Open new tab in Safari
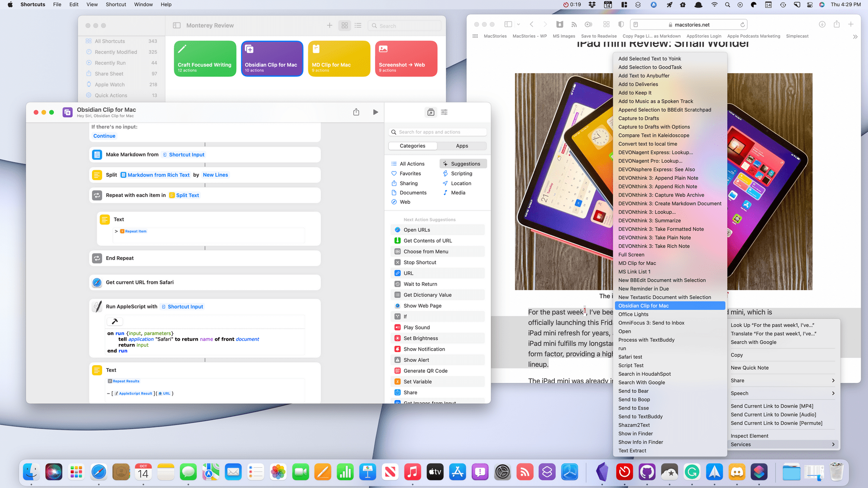Screen dimensions: 868x488 [x=851, y=25]
